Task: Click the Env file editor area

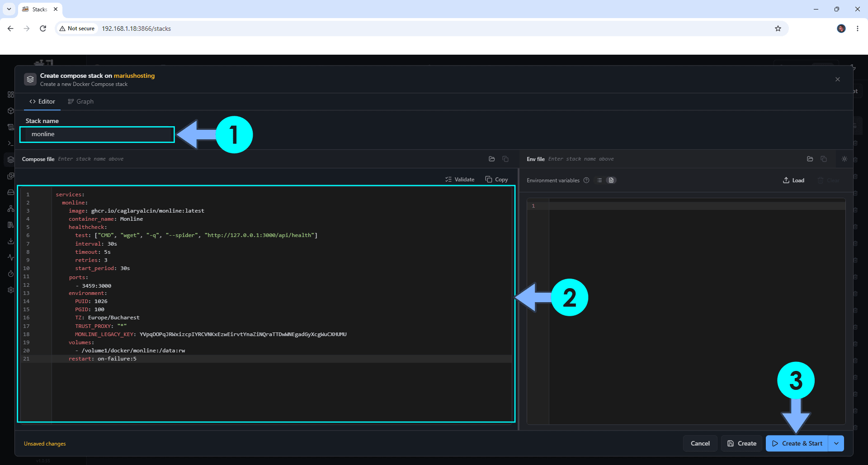Action: point(686,311)
